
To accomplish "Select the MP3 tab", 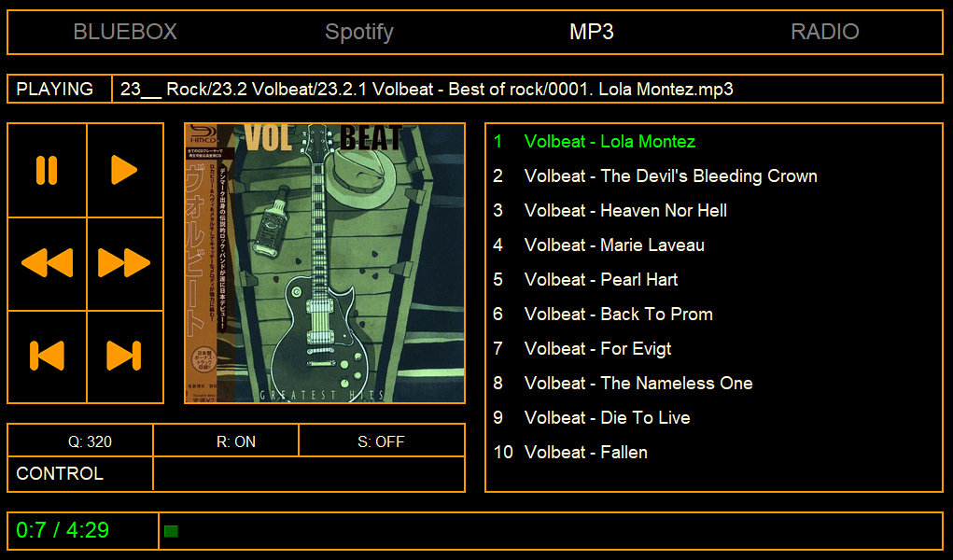I will (592, 32).
